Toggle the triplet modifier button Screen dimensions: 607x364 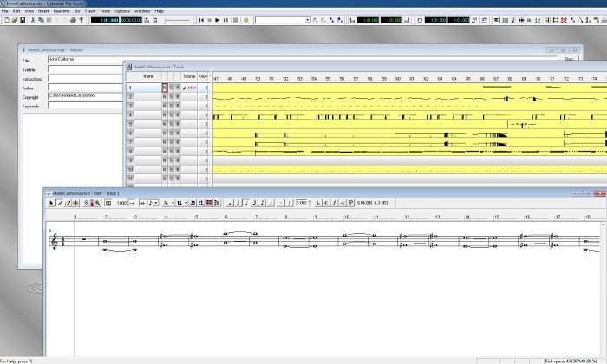click(290, 203)
